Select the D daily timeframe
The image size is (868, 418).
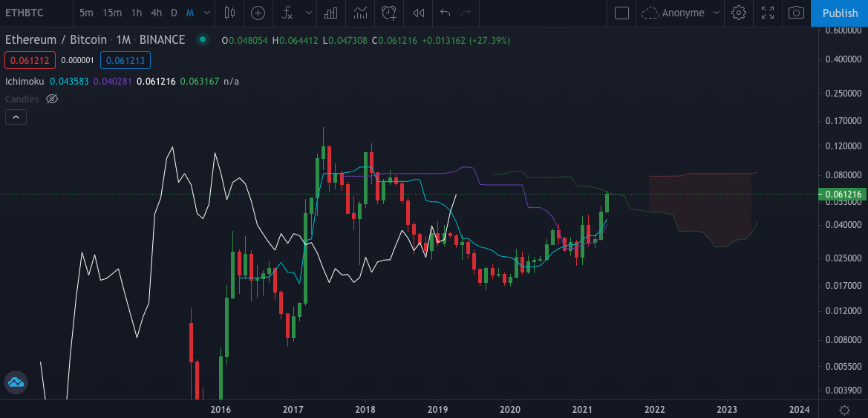[174, 13]
